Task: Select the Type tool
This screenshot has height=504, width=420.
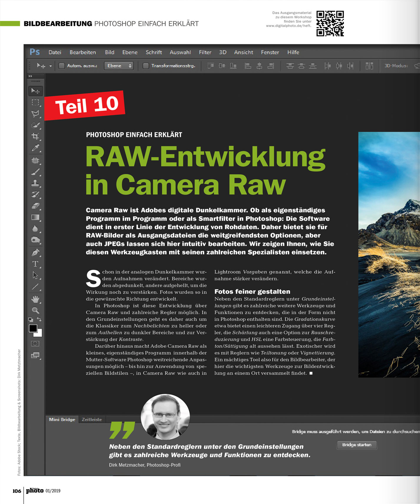Action: point(35,264)
